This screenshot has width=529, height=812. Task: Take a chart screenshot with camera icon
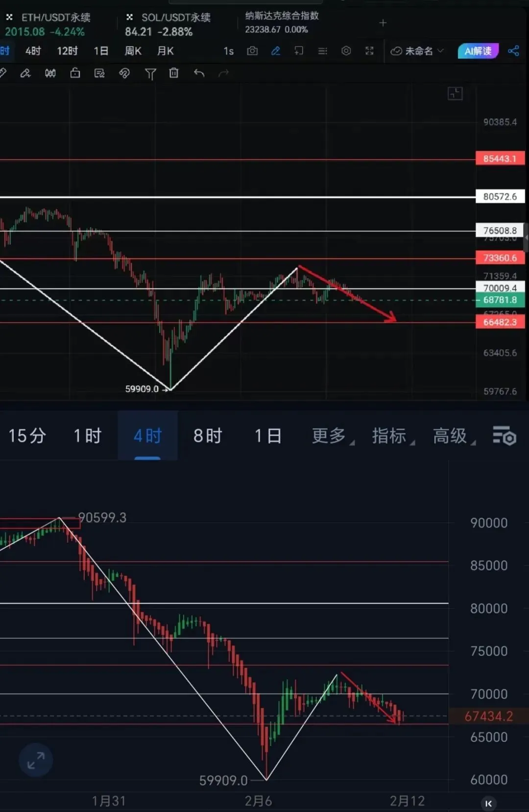(x=252, y=51)
